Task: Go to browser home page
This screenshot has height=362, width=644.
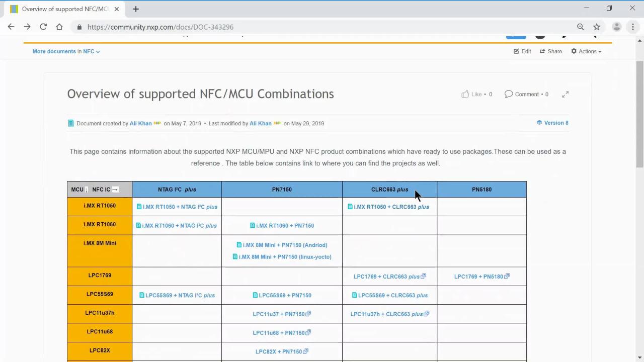Action: (x=59, y=27)
